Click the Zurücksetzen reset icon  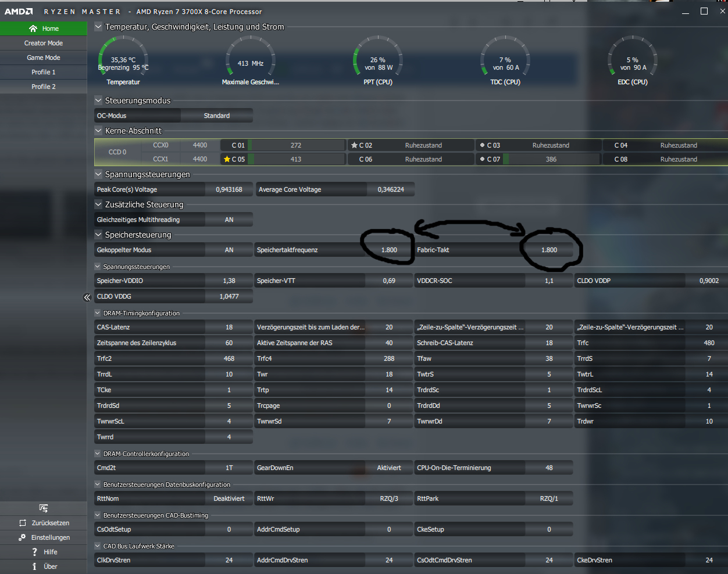pos(23,523)
